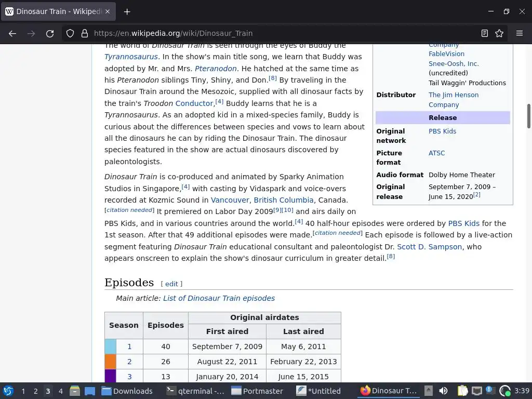Open the Tyrannosaurus link

tap(131, 57)
